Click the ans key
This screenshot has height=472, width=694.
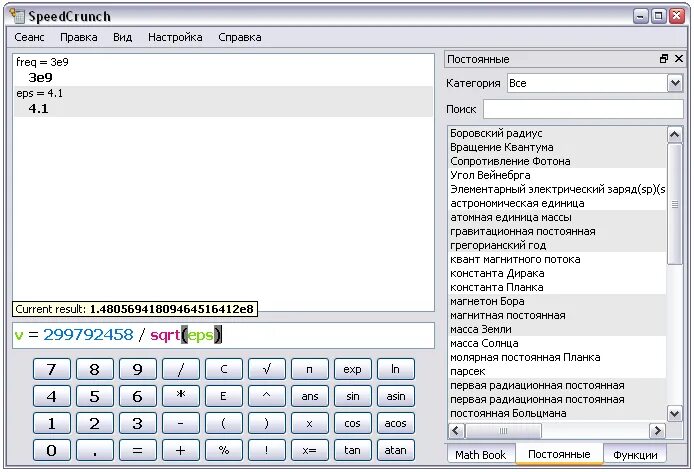pyautogui.click(x=309, y=396)
